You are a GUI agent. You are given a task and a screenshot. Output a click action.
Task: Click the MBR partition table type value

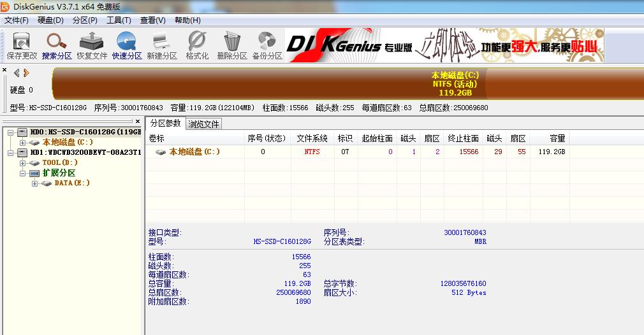(x=480, y=241)
